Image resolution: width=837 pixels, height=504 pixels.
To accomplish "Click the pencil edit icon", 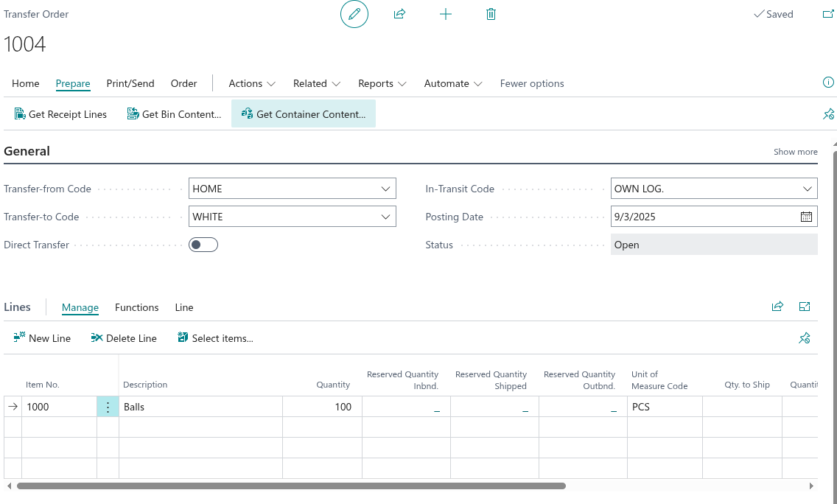I will 354,14.
